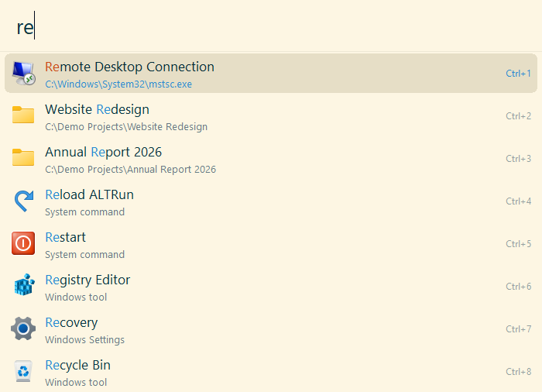Screen dimensions: 542x392
Task: Select the "Recovery" result title
Action: (x=71, y=322)
